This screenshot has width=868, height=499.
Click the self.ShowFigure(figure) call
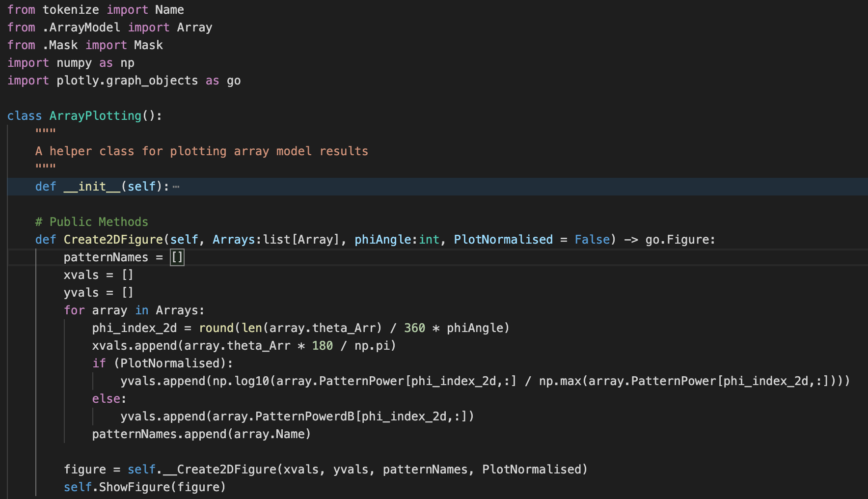point(144,487)
